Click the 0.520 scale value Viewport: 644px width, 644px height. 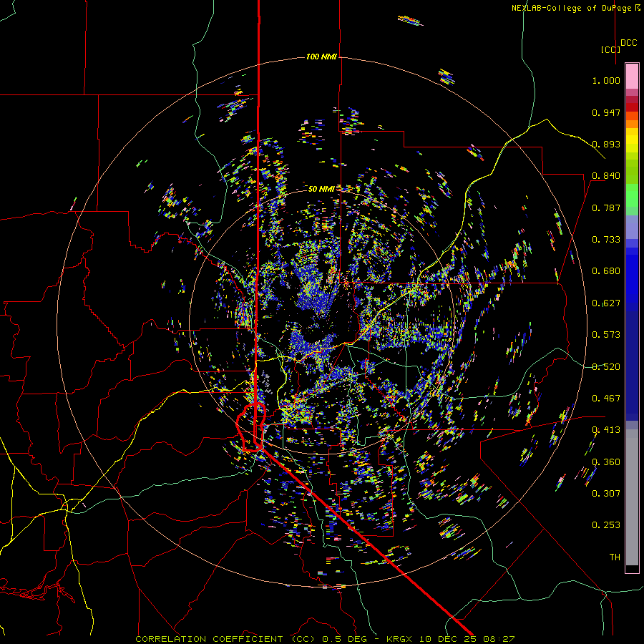tap(606, 367)
